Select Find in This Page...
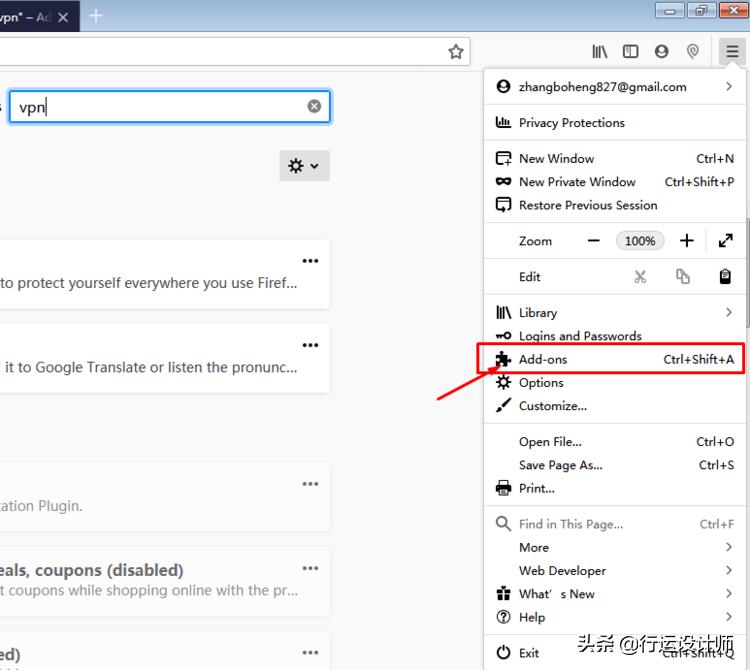This screenshot has width=750, height=670. (615, 524)
